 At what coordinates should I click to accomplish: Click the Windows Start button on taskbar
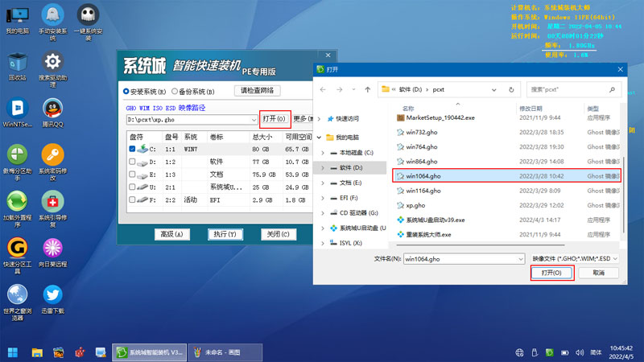click(13, 352)
